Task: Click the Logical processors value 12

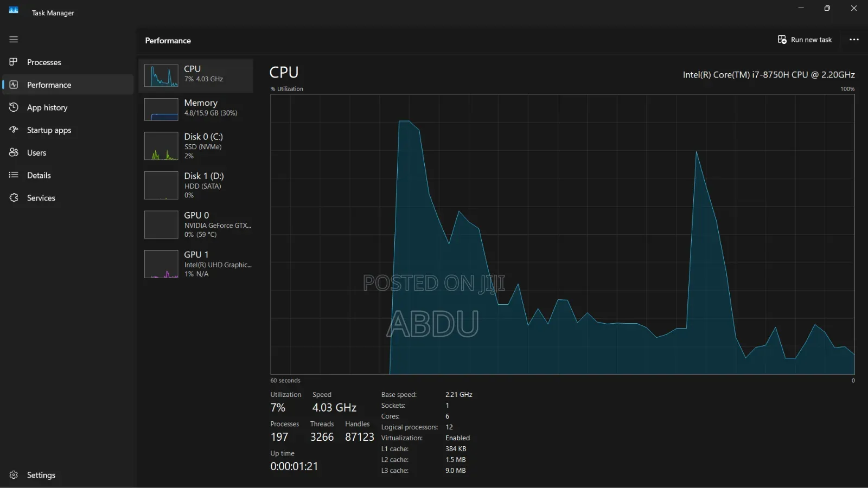Action: (449, 427)
